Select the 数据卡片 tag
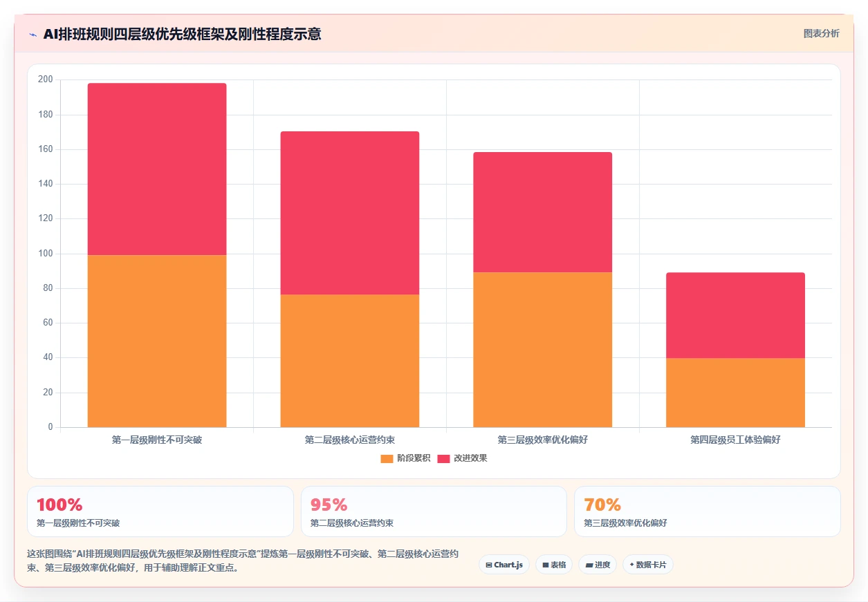The height and width of the screenshot is (602, 868). [x=648, y=565]
